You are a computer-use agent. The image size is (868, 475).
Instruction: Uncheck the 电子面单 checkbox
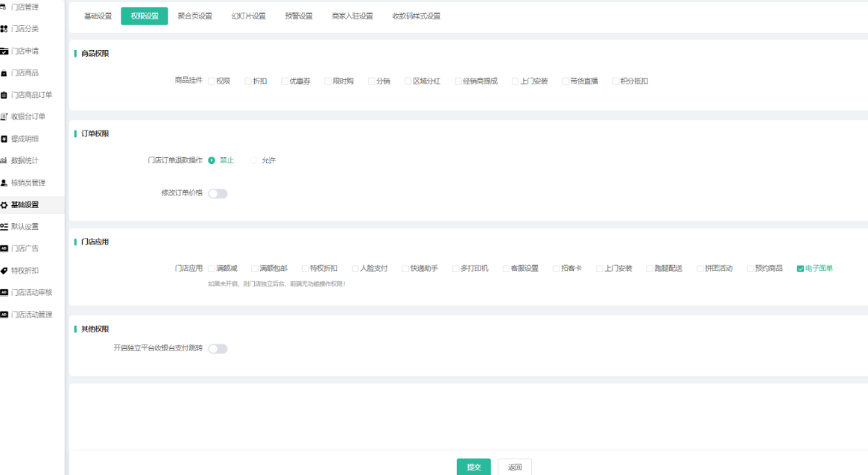pyautogui.click(x=800, y=268)
